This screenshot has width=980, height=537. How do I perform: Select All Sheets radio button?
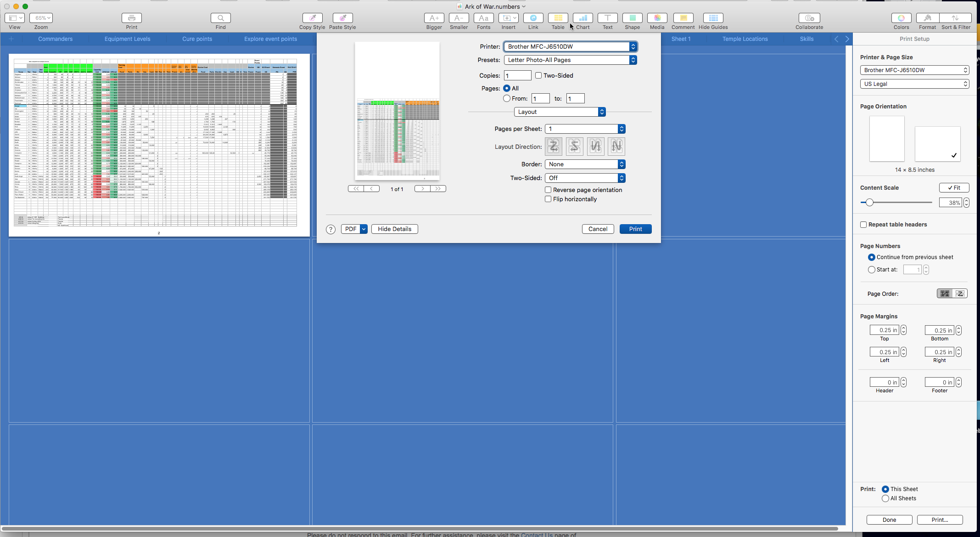tap(885, 498)
